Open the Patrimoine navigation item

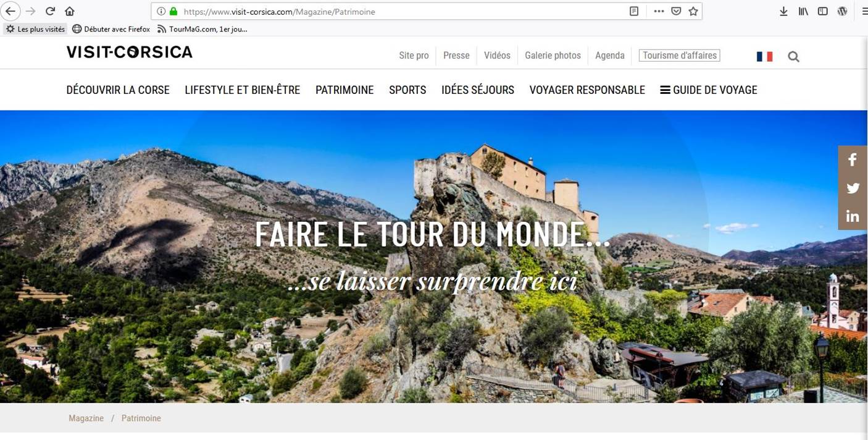point(344,90)
